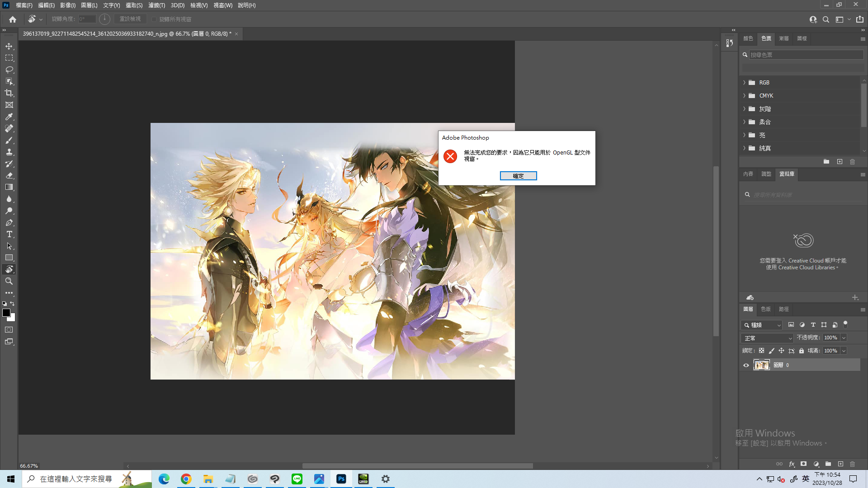Open fill percentage dropdown arrow
The image size is (868, 488).
[x=844, y=351]
